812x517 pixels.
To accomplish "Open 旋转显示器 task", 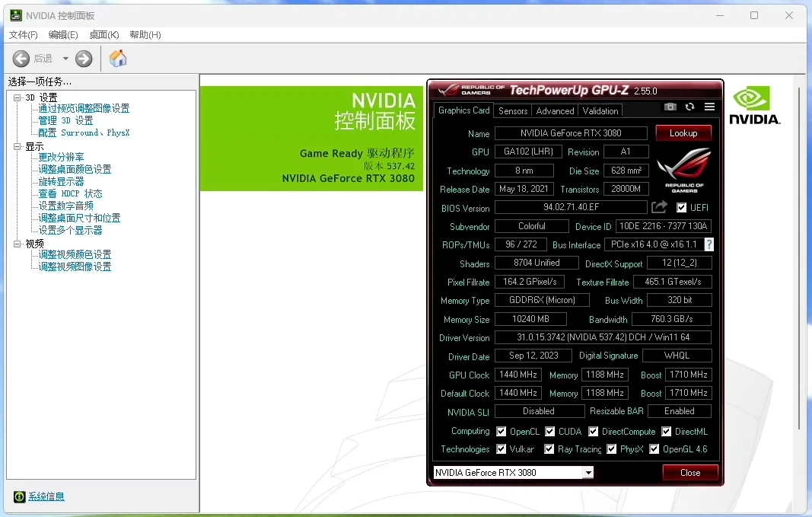I will pos(61,181).
